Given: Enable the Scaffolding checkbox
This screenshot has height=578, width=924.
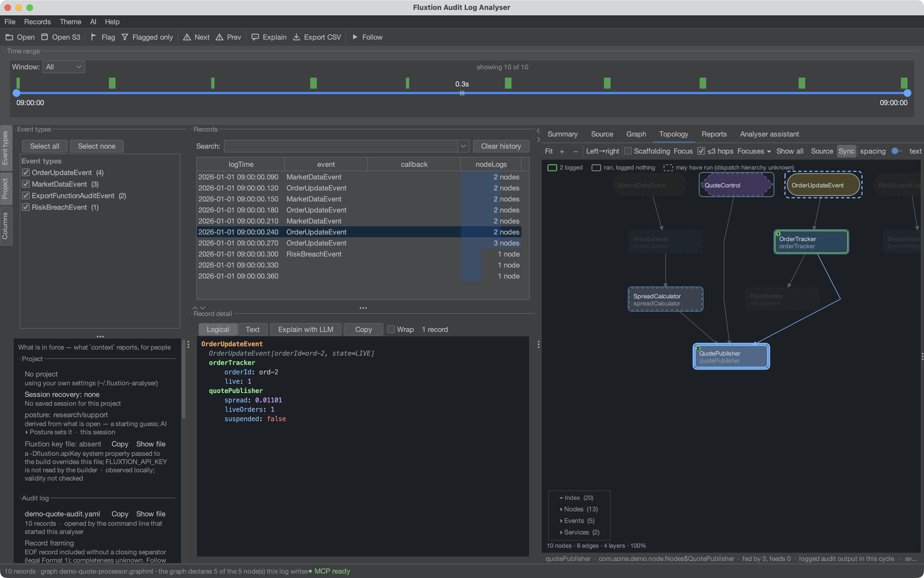Looking at the screenshot, I should 628,151.
